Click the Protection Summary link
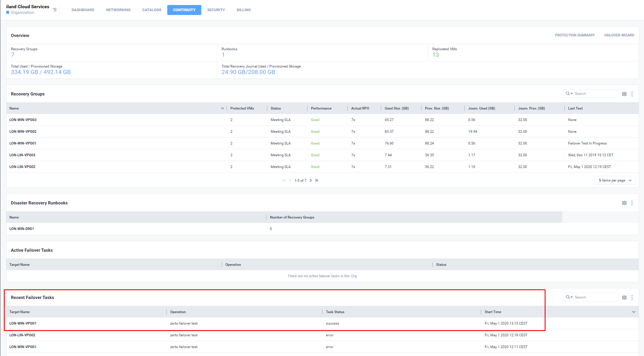 575,35
